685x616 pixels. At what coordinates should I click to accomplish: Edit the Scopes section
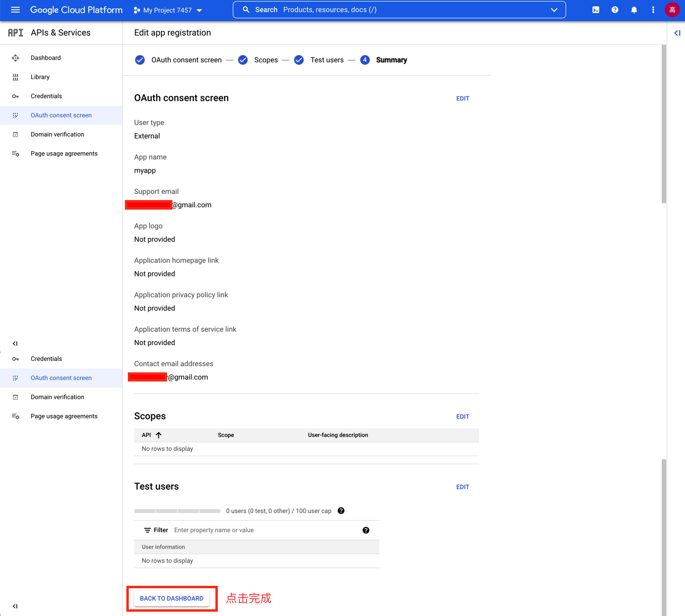coord(462,417)
